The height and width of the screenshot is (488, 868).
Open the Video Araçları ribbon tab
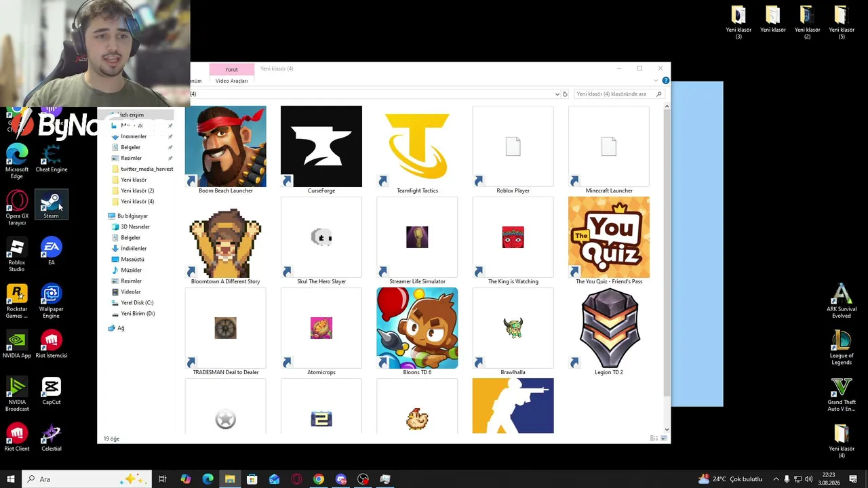point(231,81)
